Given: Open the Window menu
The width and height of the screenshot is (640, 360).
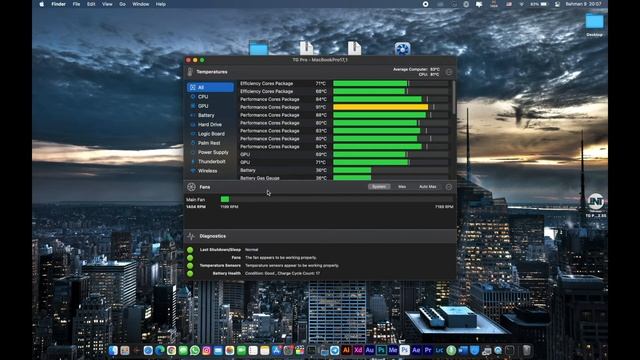Looking at the screenshot, I should tap(140, 4).
